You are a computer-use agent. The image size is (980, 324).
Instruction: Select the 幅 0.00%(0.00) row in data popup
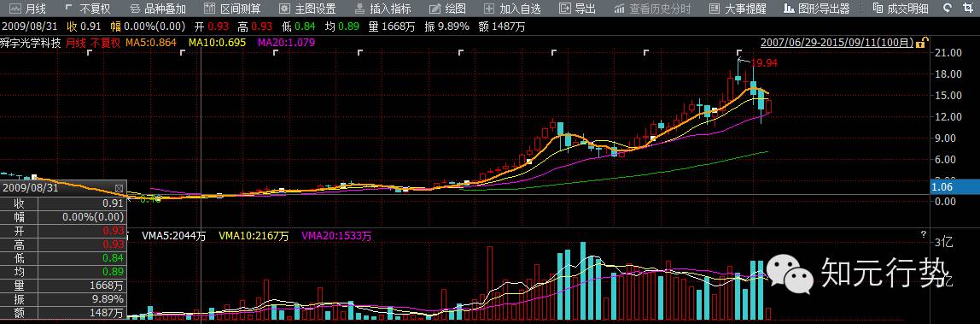pos(63,217)
